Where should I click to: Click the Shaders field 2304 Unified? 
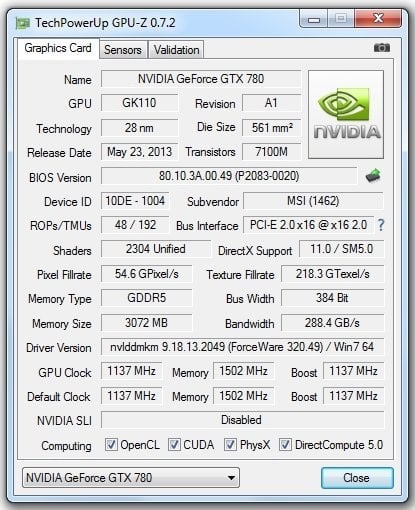[x=156, y=249]
